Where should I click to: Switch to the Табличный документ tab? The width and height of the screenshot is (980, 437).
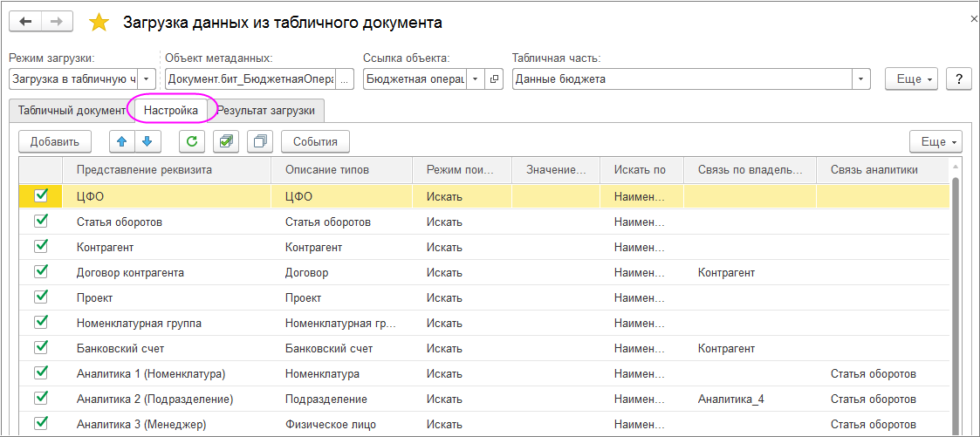(x=72, y=111)
